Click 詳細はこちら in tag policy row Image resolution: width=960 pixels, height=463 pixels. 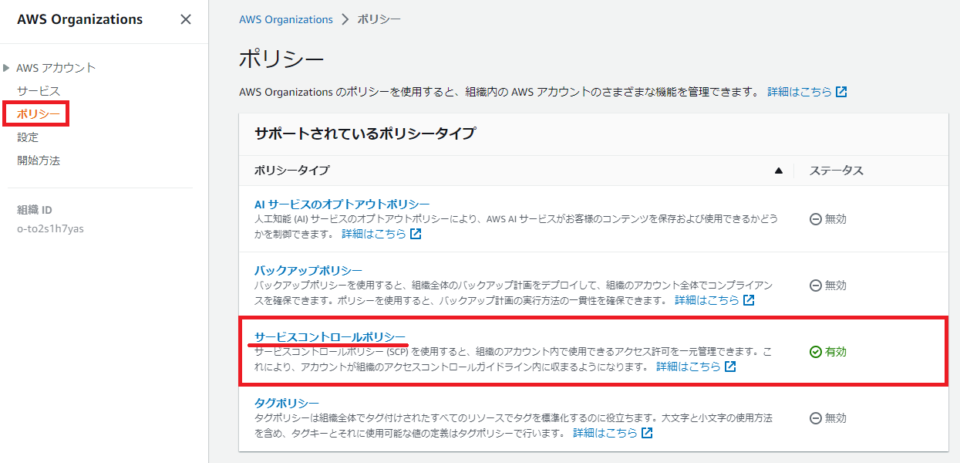605,433
